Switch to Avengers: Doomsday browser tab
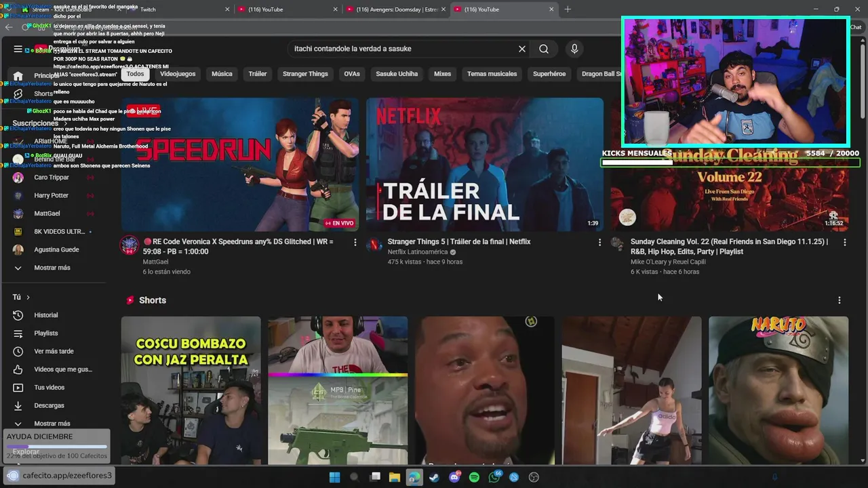 (397, 9)
